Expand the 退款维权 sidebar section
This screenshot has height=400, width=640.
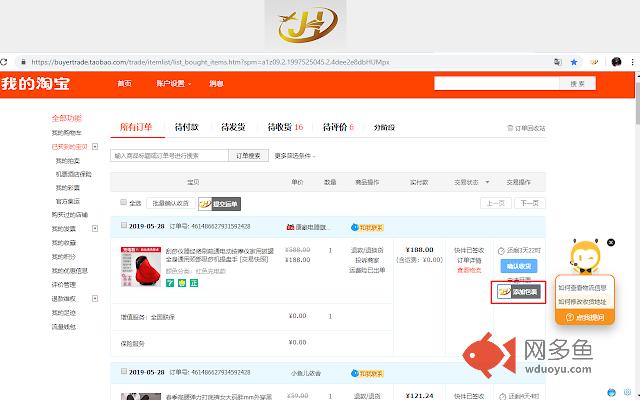(x=95, y=299)
